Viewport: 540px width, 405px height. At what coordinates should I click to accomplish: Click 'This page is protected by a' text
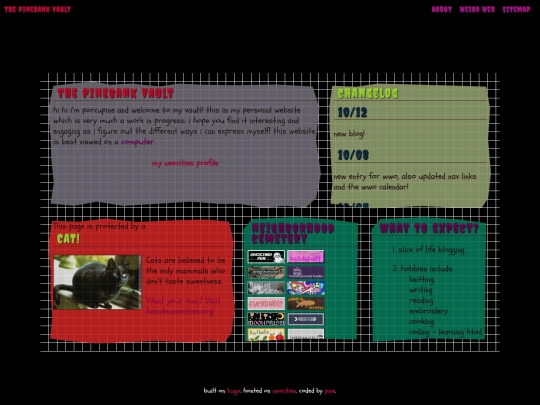click(x=99, y=226)
